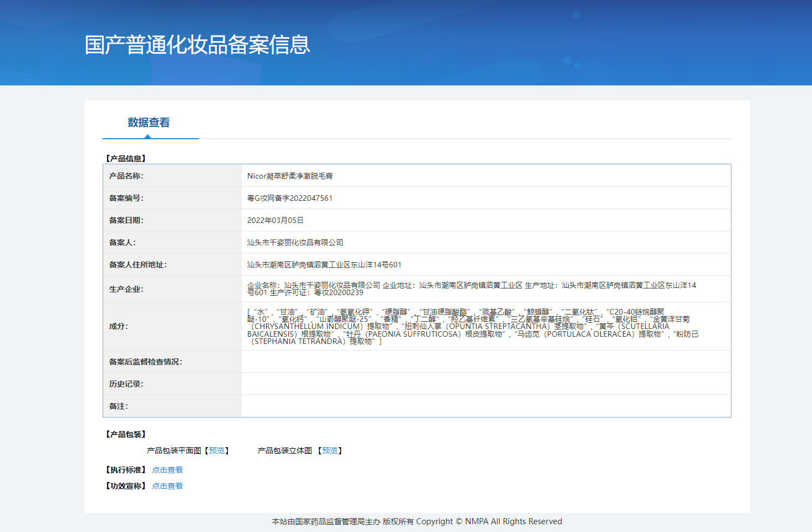The height and width of the screenshot is (532, 812).
Task: Click the NMPA copyright footer text
Action: click(416, 521)
